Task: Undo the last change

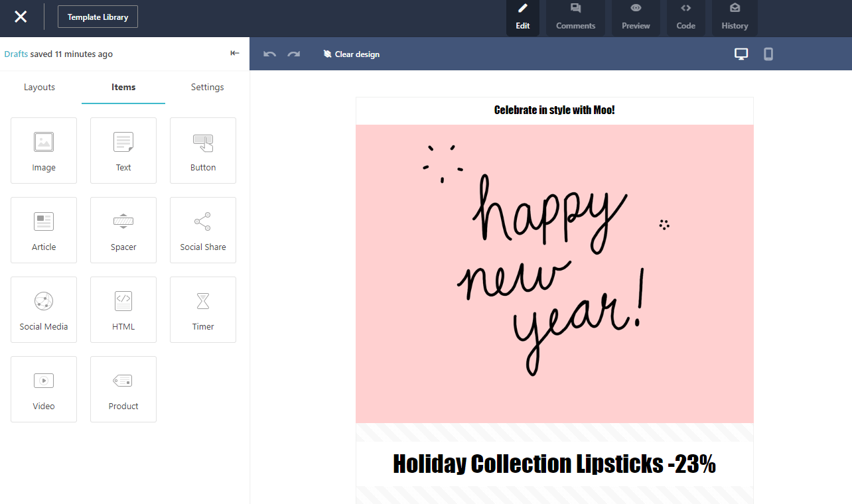Action: 269,54
